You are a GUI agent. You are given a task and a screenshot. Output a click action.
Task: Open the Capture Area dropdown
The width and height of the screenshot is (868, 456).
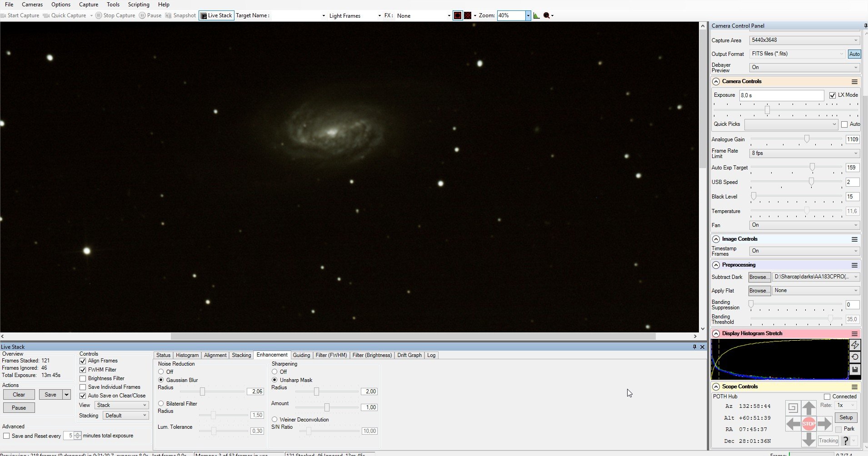pos(804,40)
